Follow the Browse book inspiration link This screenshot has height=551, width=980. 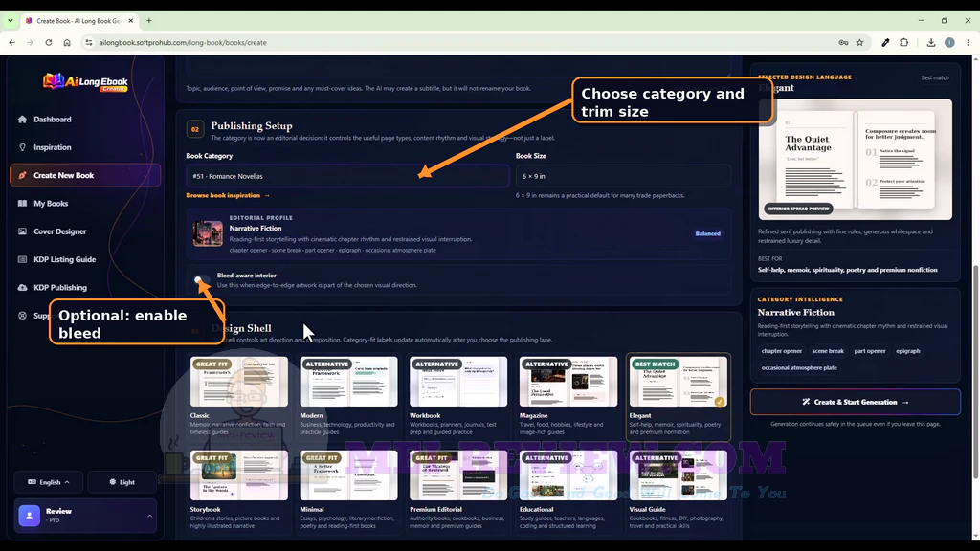228,195
